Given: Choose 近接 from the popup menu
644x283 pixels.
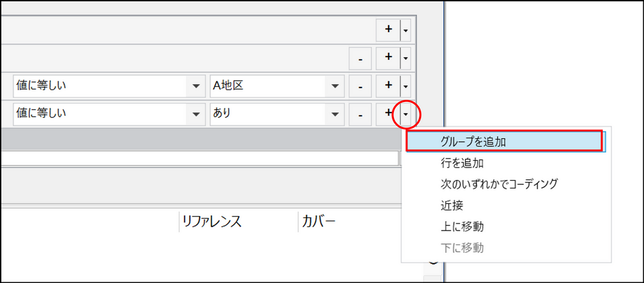Looking at the screenshot, I should (x=451, y=205).
